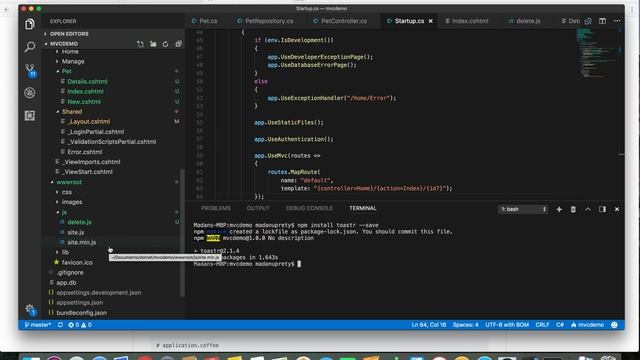640x360 pixels.
Task: Expand the Manage folder
Action: 73,61
